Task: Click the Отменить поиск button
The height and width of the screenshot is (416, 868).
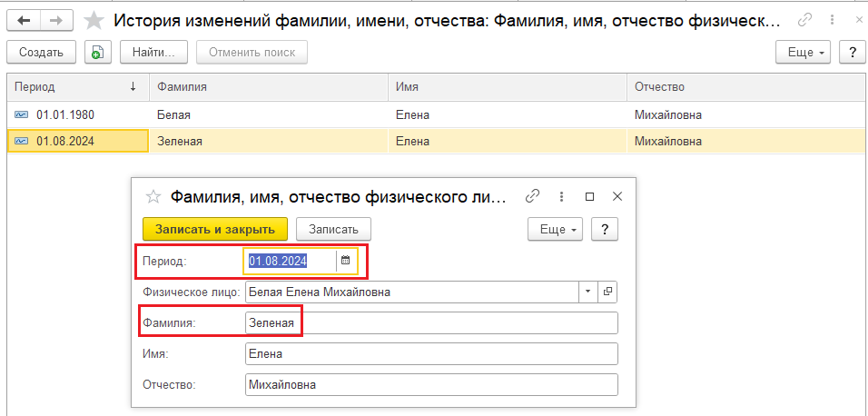Action: 252,53
